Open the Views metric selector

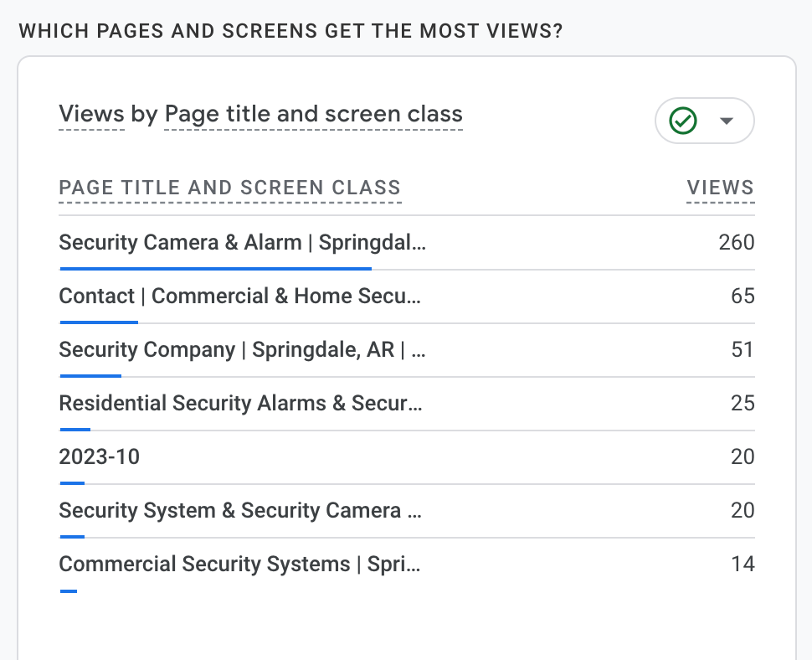click(91, 114)
